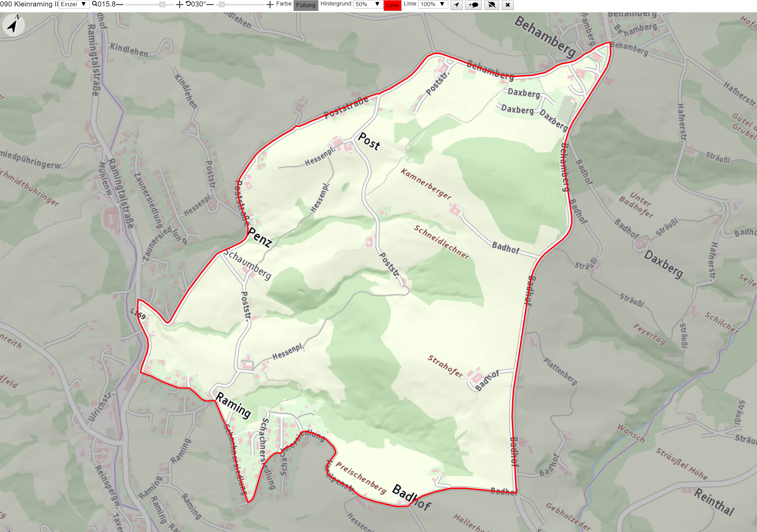Click the add comment speech bubble icon

(x=473, y=5)
